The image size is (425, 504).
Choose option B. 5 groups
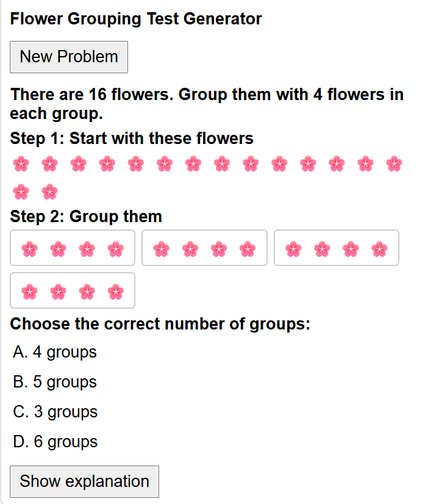(x=55, y=382)
